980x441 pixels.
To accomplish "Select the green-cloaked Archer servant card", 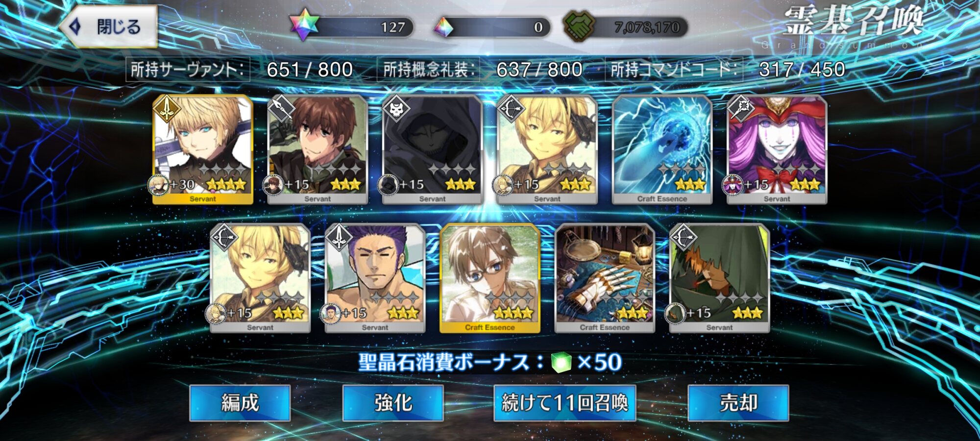I will [x=719, y=278].
